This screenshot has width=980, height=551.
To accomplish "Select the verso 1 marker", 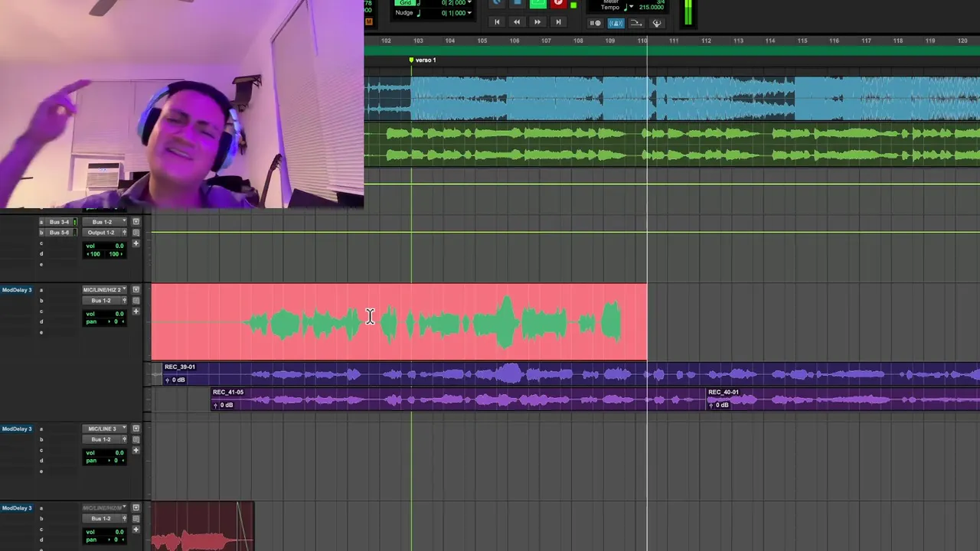I will (423, 60).
